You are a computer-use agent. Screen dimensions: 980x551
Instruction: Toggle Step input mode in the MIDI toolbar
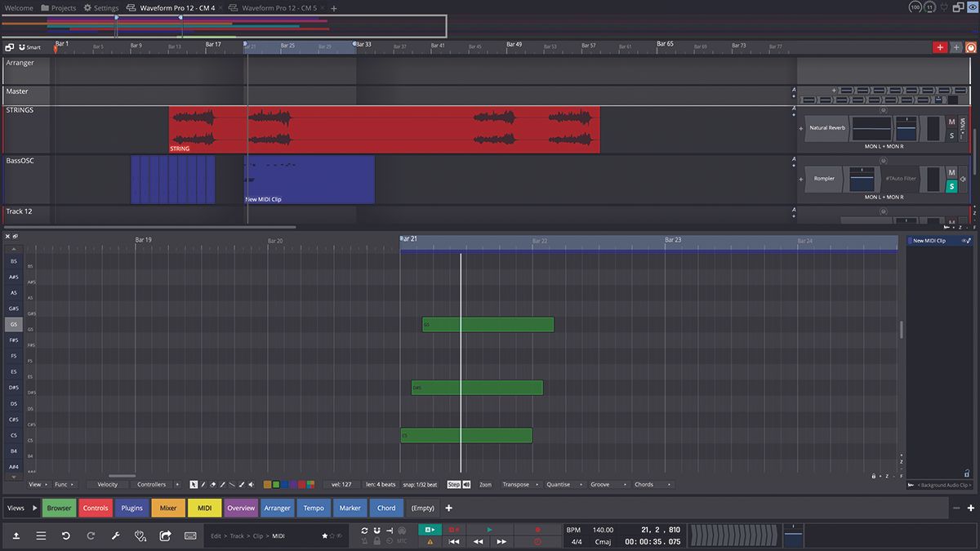click(x=455, y=484)
